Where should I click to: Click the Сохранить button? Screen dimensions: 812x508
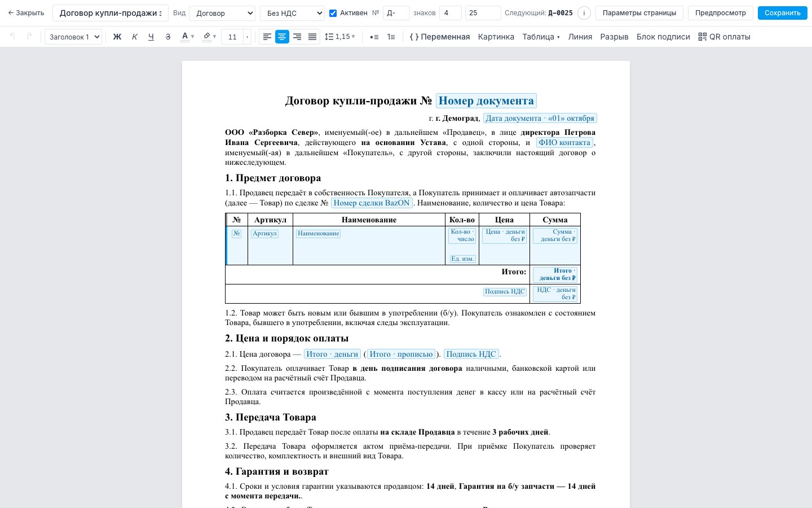pyautogui.click(x=783, y=13)
